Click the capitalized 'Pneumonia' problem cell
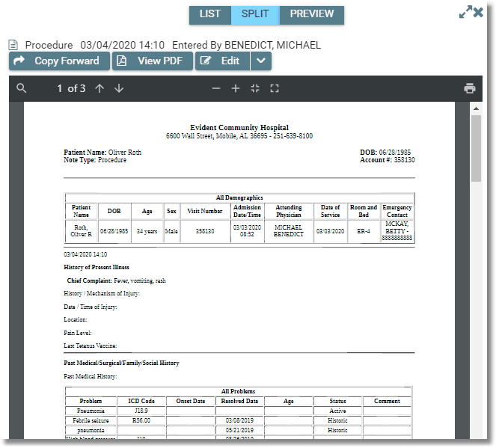The height and width of the screenshot is (448, 496). click(x=91, y=411)
